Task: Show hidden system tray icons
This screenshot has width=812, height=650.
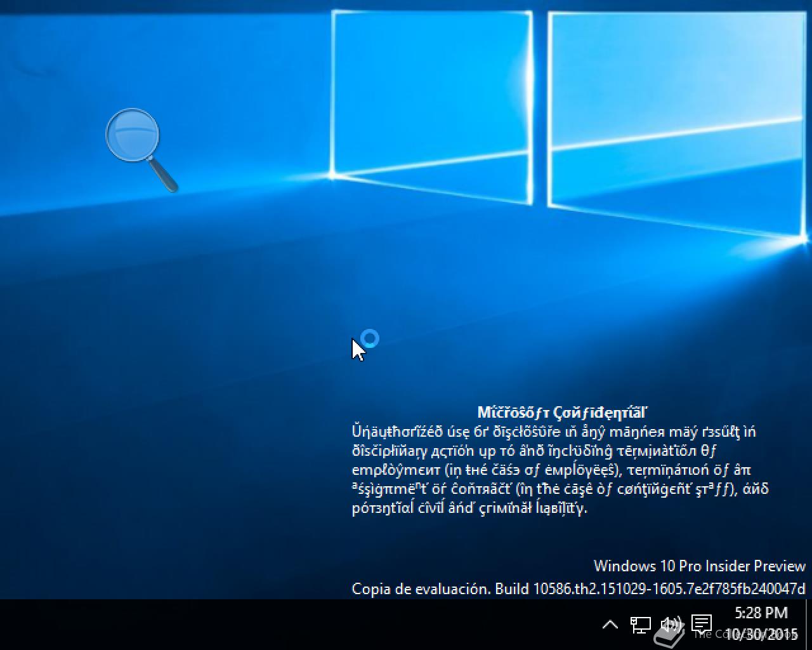Action: pos(610,625)
